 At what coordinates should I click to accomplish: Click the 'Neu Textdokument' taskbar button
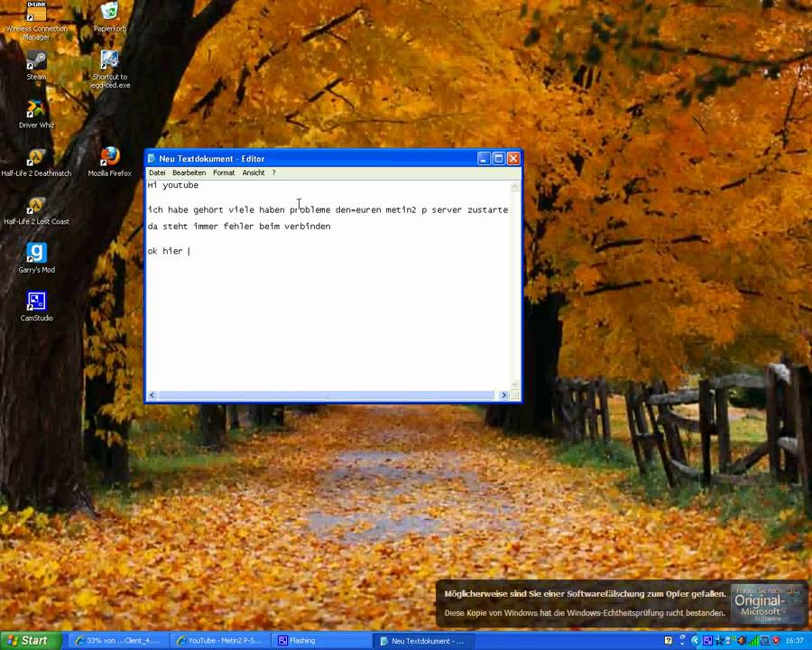pos(422,641)
